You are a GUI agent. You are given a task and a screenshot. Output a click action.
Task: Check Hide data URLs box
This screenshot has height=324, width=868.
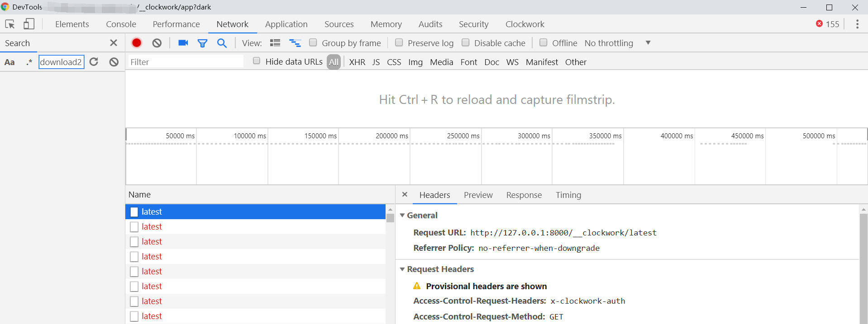pyautogui.click(x=257, y=61)
